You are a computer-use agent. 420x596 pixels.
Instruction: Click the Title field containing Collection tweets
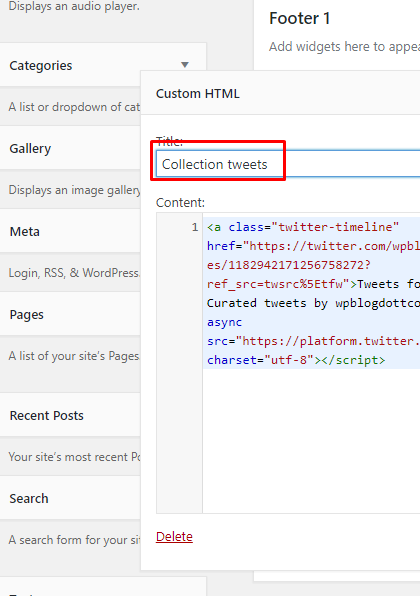coord(288,164)
